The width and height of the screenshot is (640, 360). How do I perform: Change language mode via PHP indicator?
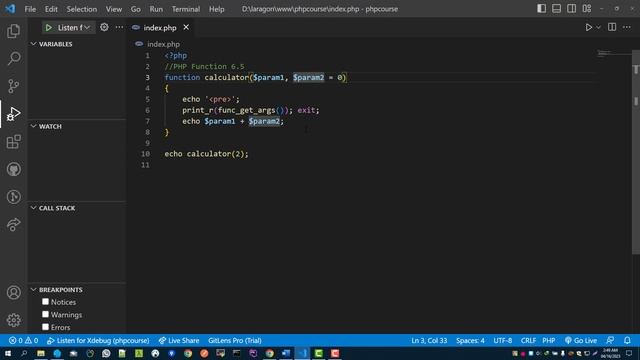click(x=549, y=340)
